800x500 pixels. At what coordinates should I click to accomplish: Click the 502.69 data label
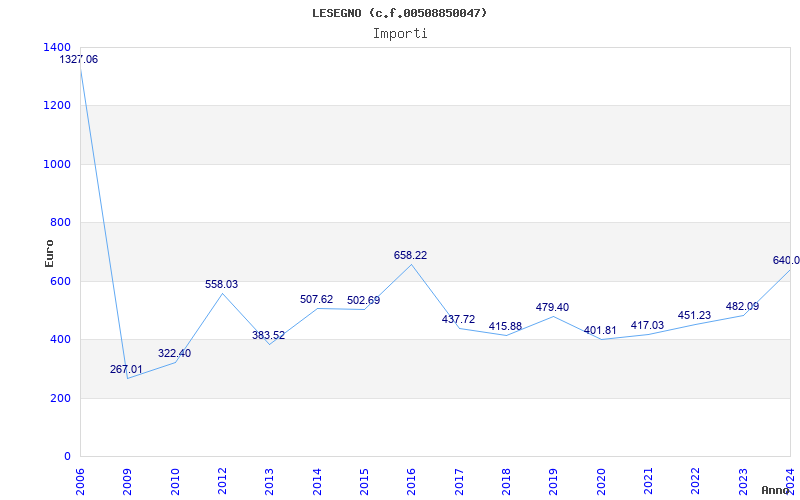[x=363, y=301]
